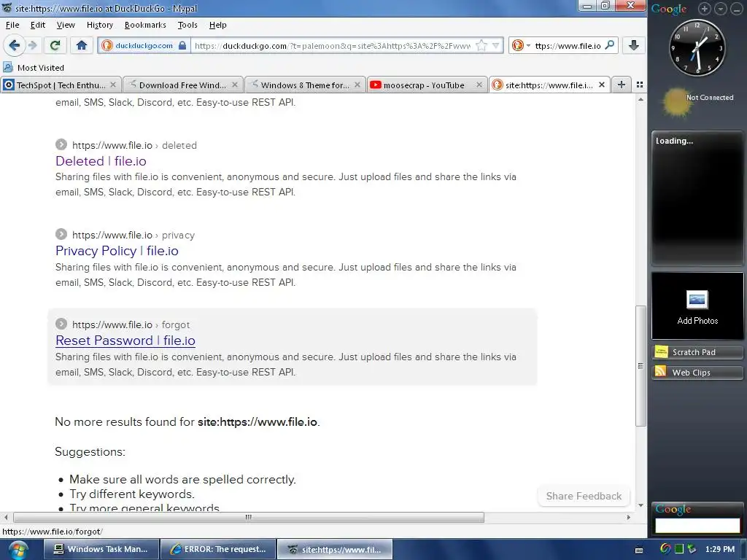Reload the page with the refresh icon
This screenshot has width=747, height=560.
pyautogui.click(x=55, y=45)
